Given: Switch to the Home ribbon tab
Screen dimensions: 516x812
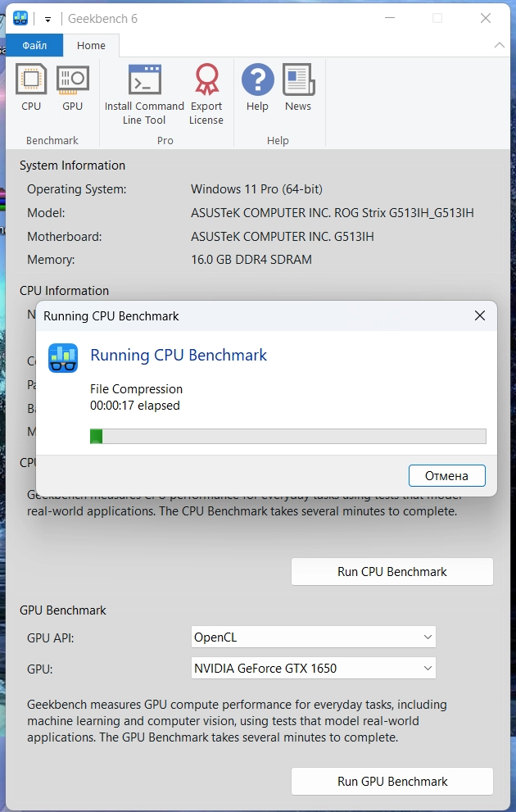Looking at the screenshot, I should coord(91,46).
